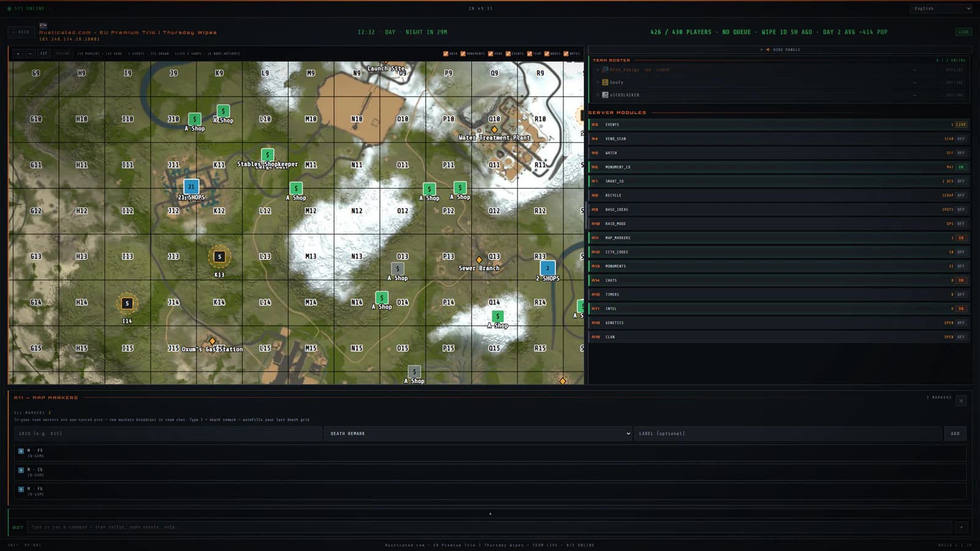The width and height of the screenshot is (980, 551).
Task: Click Oxum's Gas Station monument diamond
Action: (212, 341)
